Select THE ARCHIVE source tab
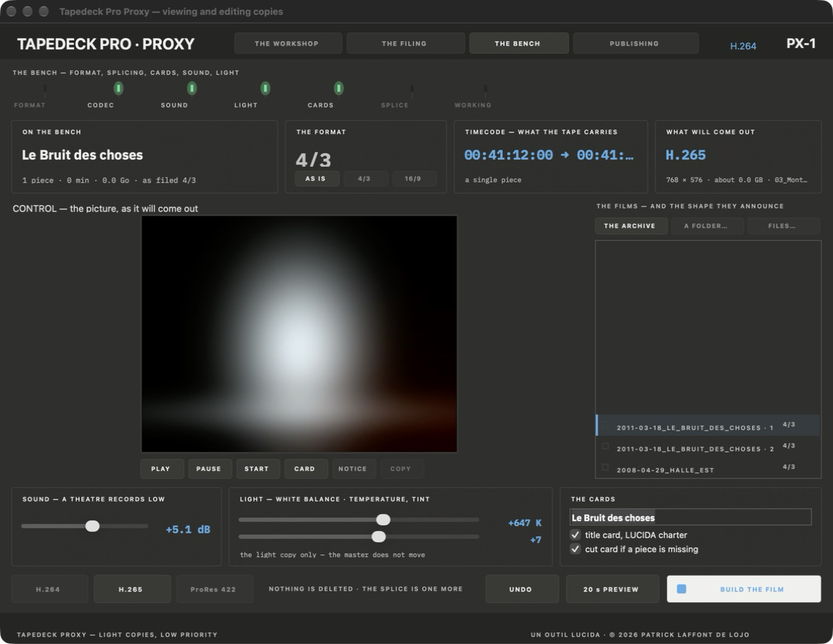Viewport: 833px width, 644px height. point(630,226)
